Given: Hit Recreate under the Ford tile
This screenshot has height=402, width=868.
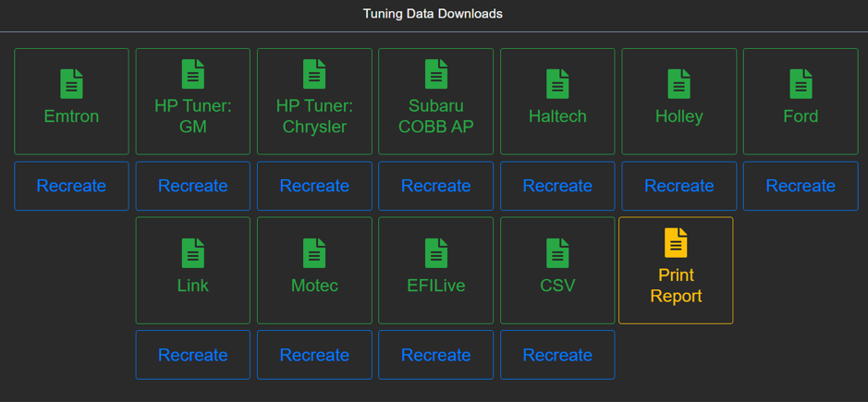Looking at the screenshot, I should [801, 186].
